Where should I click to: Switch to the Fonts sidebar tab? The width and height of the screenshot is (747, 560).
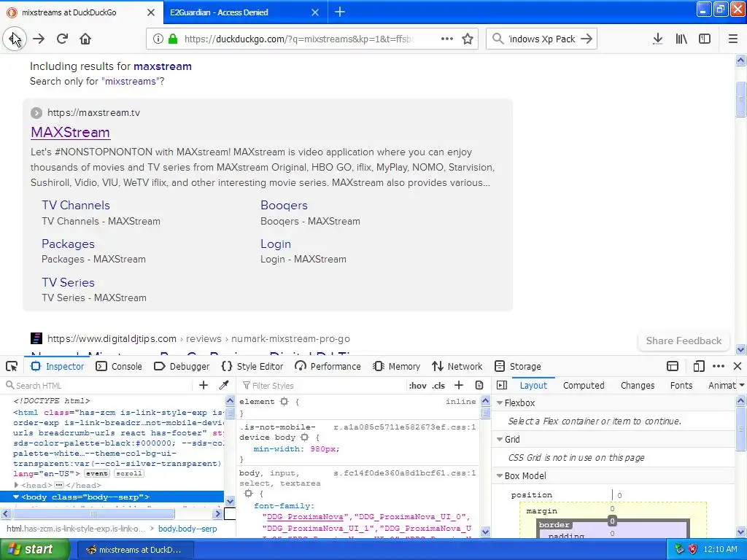click(x=681, y=385)
